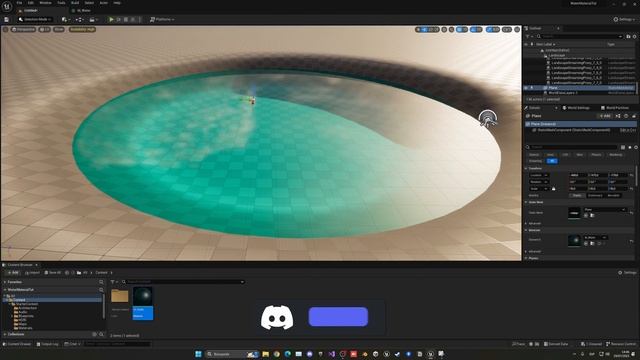
Task: Click the Favorites search magnifier icon
Action: (101, 282)
